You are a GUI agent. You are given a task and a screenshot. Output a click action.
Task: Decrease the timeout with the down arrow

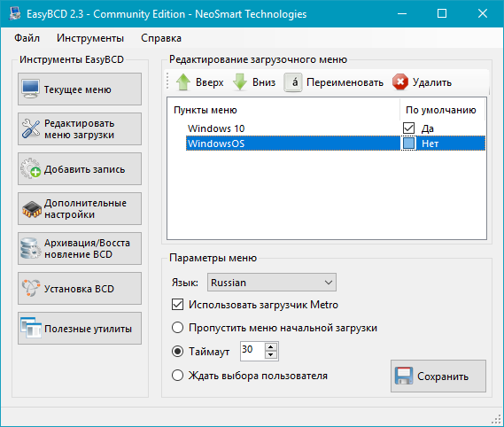pos(271,354)
